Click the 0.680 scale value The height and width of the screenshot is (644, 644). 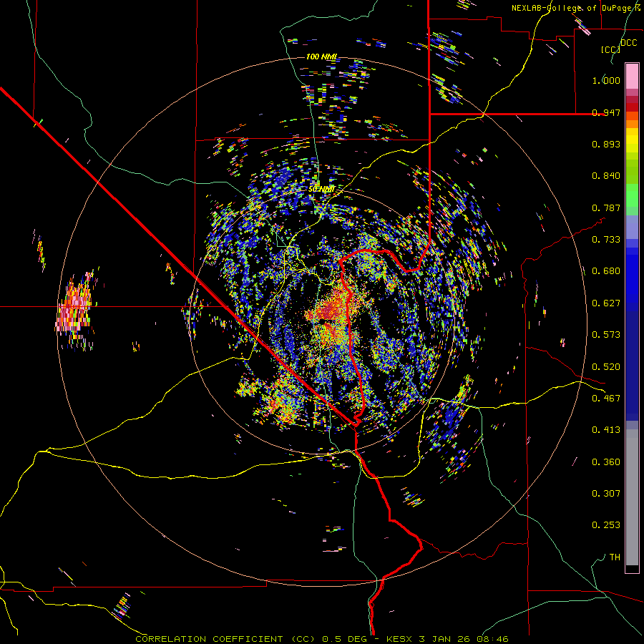pos(606,271)
